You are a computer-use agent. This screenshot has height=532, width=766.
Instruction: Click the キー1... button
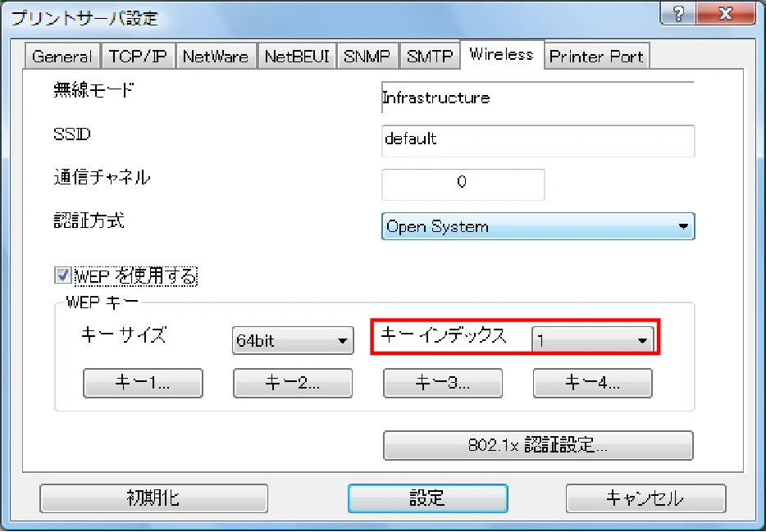[143, 383]
